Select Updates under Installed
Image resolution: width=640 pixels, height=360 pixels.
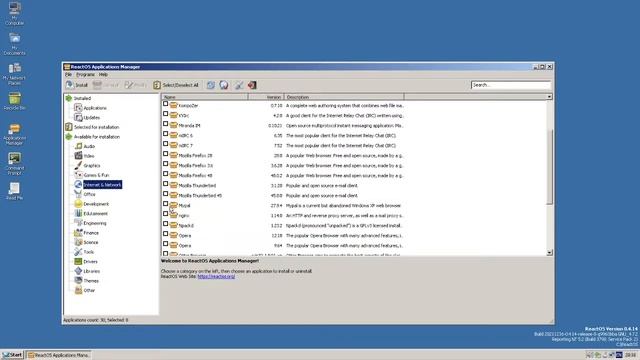pos(91,118)
